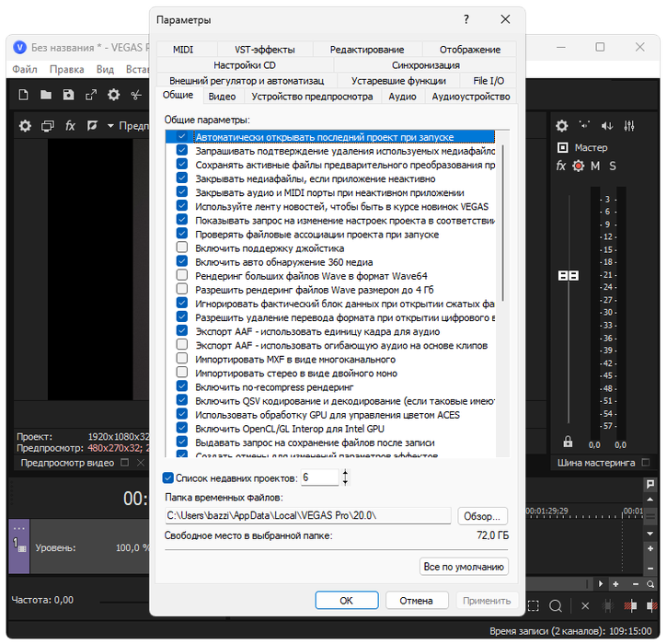The image size is (667, 644).
Task: Click the Все по умолчанию button
Action: [464, 566]
